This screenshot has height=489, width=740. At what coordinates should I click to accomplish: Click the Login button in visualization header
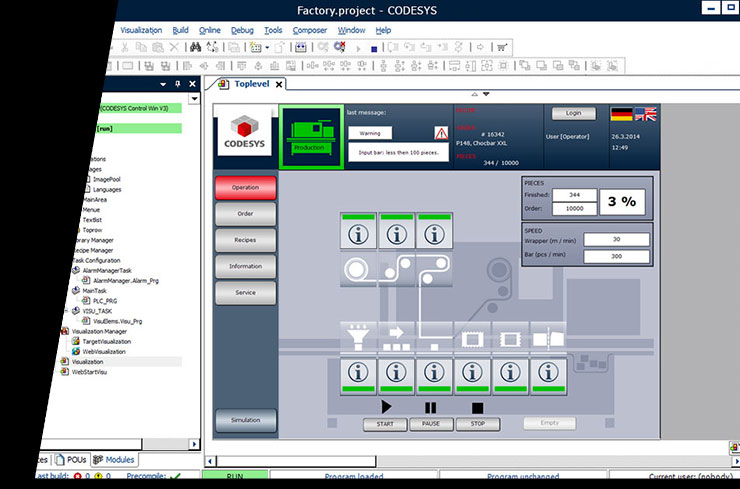573,113
